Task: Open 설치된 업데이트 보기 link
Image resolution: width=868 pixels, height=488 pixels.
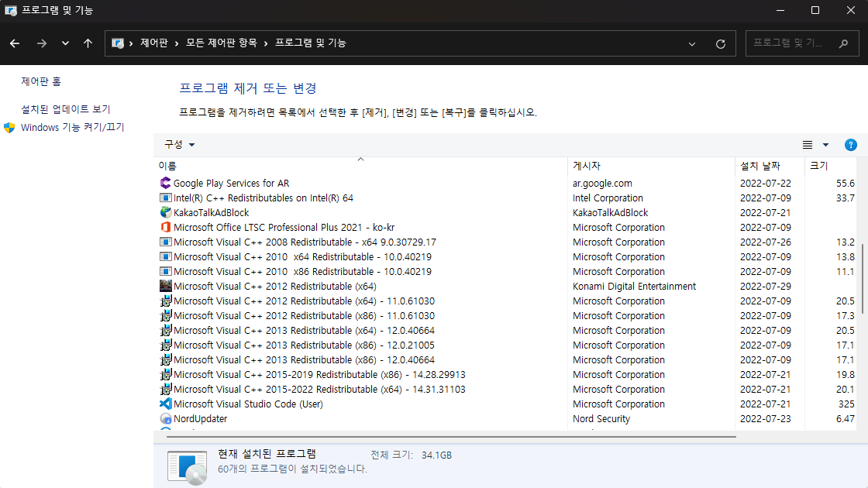Action: (66, 109)
